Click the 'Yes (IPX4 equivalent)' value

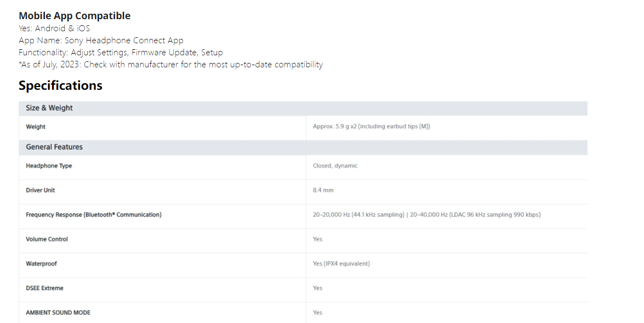coord(341,263)
